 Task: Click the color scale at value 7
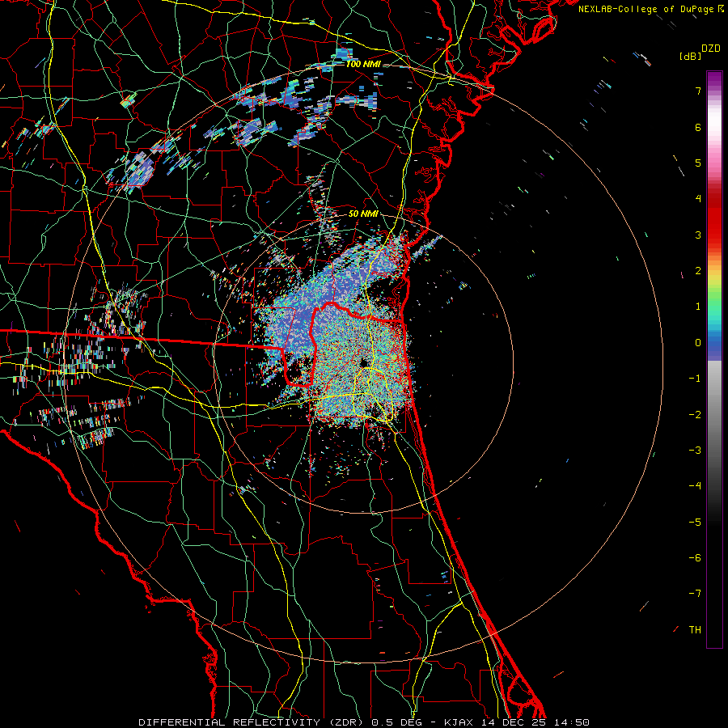pyautogui.click(x=714, y=91)
